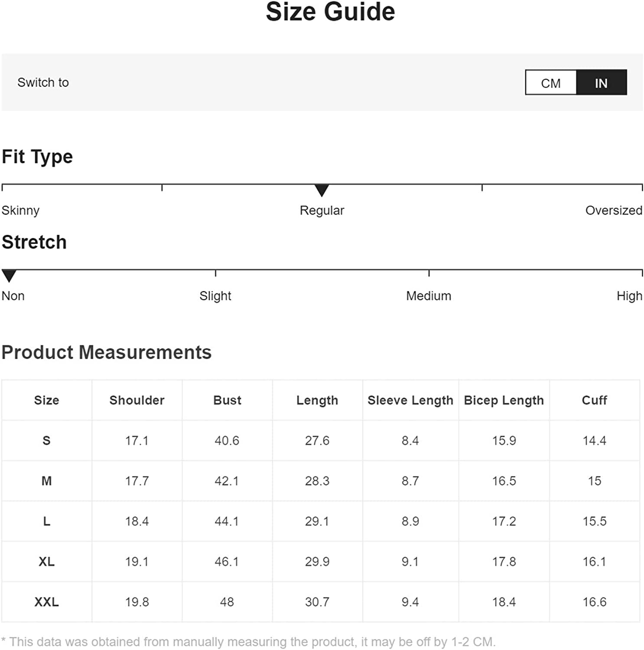Click the Medium stretch label
The width and height of the screenshot is (644, 650).
[429, 296]
